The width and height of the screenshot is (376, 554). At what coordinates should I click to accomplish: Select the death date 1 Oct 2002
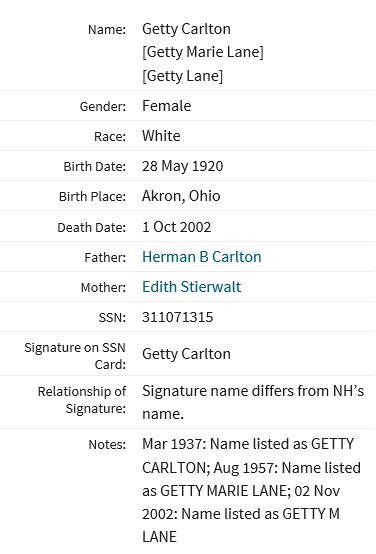pos(176,227)
